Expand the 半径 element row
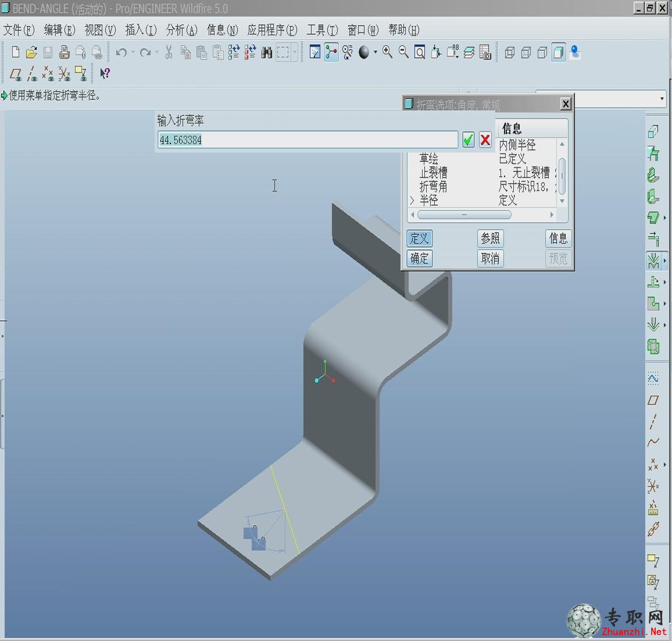The image size is (672, 641). point(412,200)
